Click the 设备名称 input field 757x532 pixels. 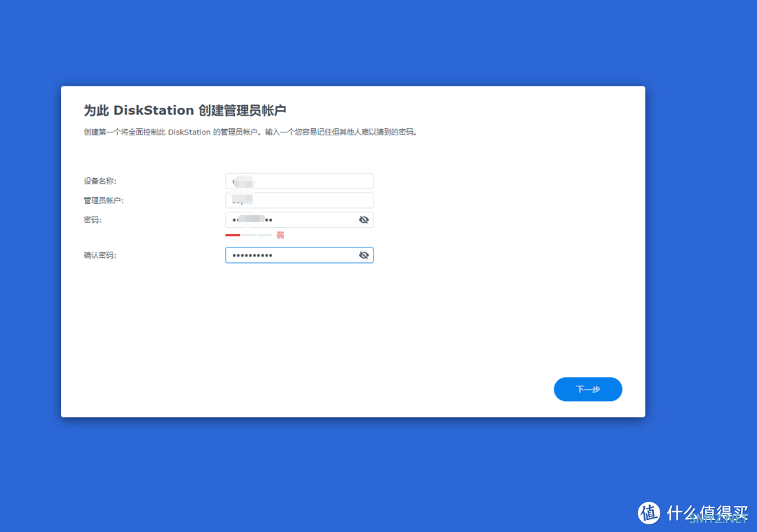299,181
